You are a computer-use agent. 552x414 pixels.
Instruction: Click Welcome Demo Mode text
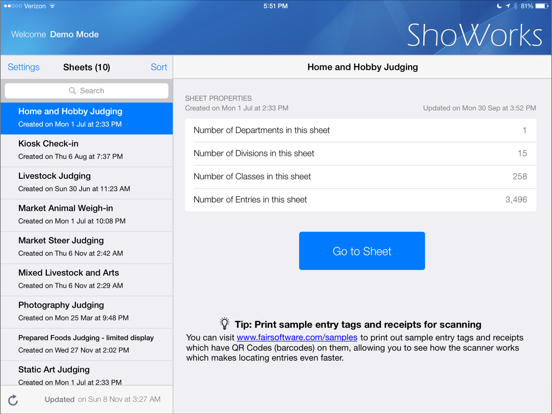click(x=55, y=34)
